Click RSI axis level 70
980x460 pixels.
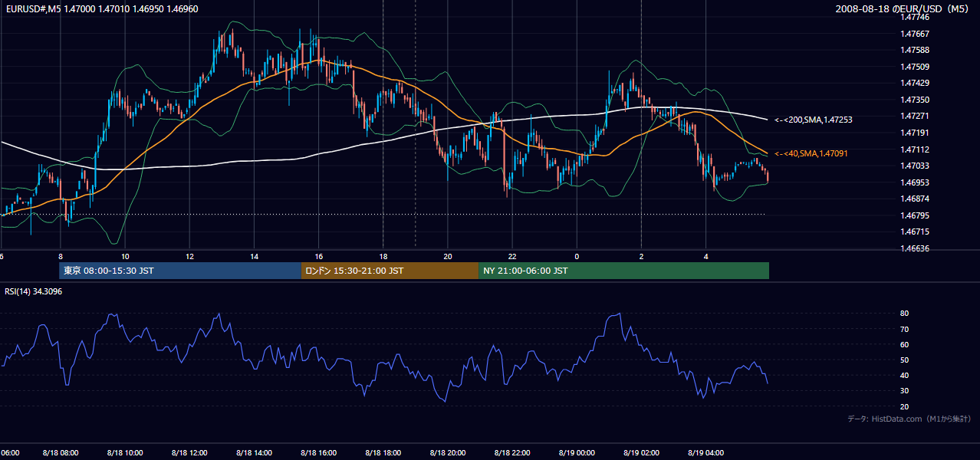[x=905, y=329]
